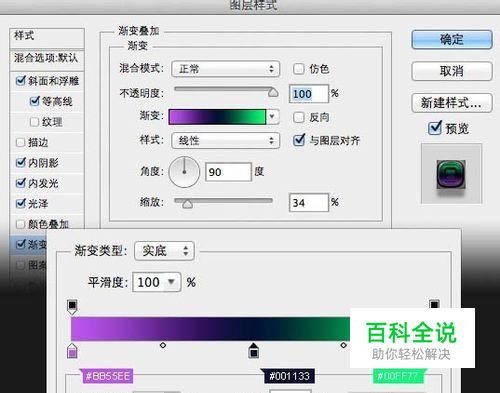Open the 平滑度 dropdown arrow

pyautogui.click(x=171, y=282)
